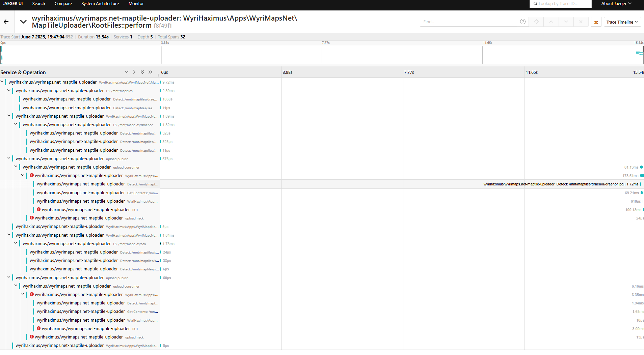Open the Compare tab
Viewport: 644px width, 355px height.
coord(63,4)
